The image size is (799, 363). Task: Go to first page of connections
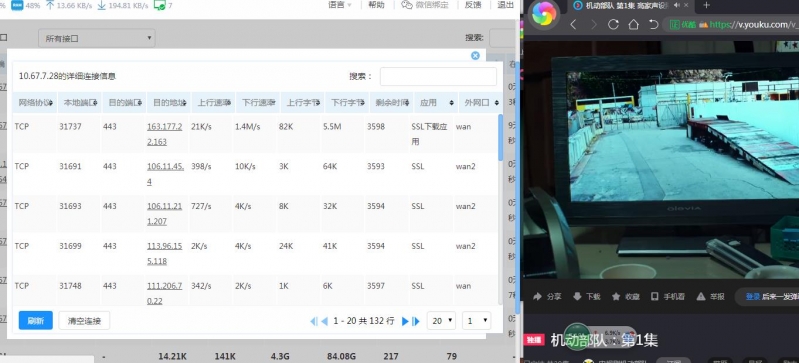314,321
